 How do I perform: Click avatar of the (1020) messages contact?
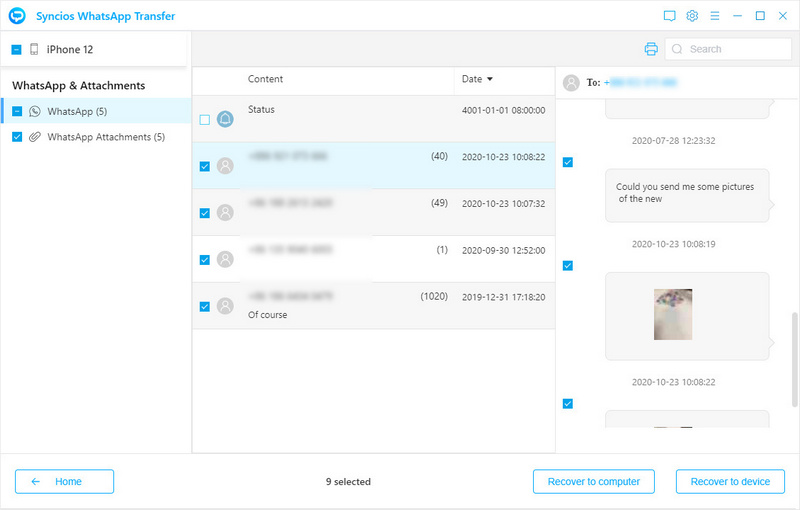tap(225, 306)
